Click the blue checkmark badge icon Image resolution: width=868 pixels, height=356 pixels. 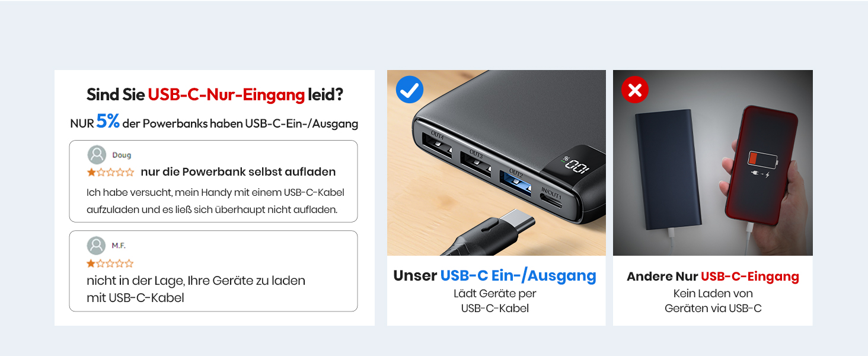pos(410,90)
